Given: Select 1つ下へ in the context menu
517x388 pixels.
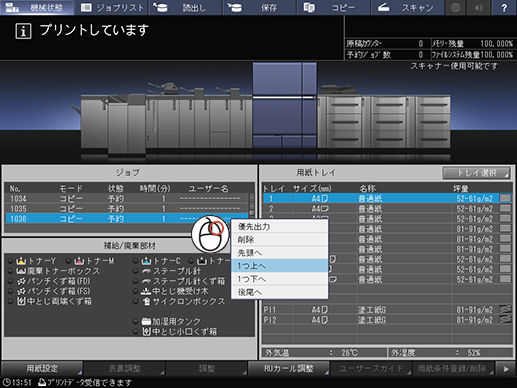Looking at the screenshot, I should pos(280,279).
